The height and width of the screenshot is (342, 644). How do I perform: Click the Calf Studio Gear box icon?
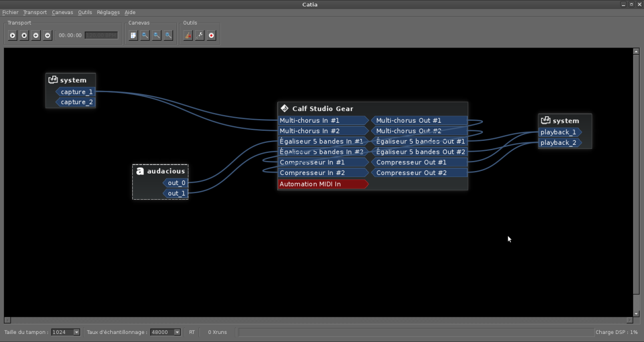pyautogui.click(x=284, y=108)
